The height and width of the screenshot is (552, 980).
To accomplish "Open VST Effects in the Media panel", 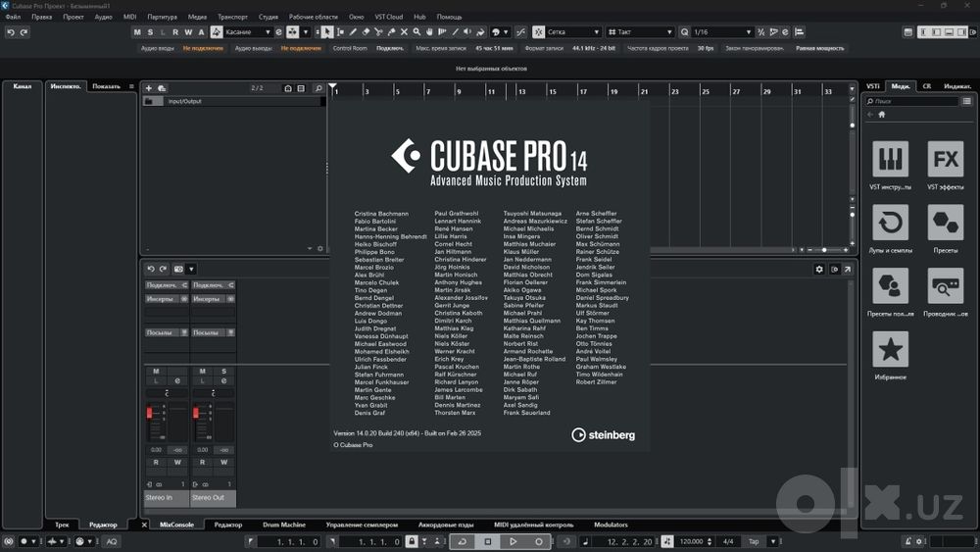I will pyautogui.click(x=945, y=160).
